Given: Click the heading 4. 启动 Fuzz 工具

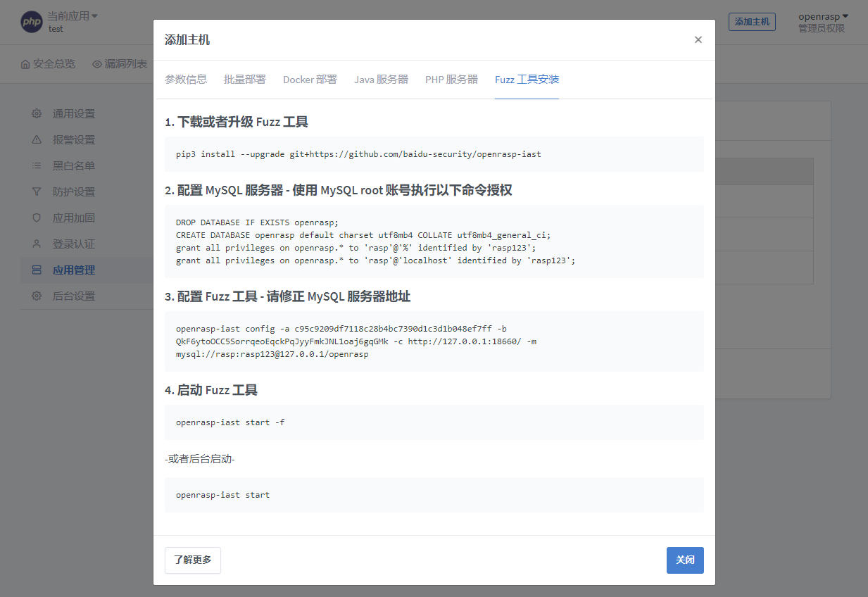Looking at the screenshot, I should point(211,390).
